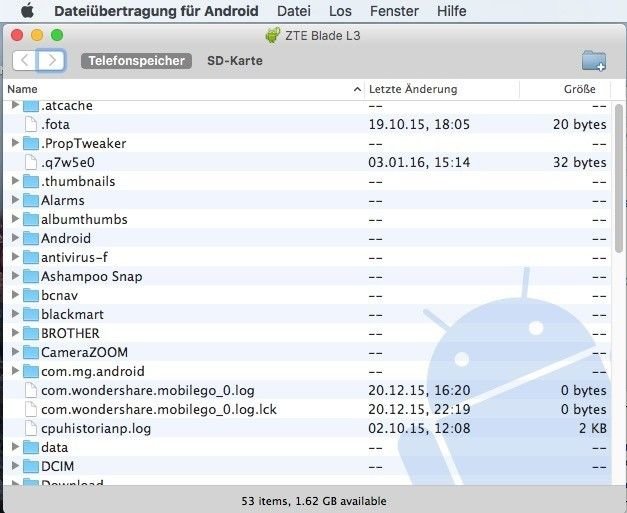Expand the bcnav folder
This screenshot has height=513, width=627.
click(x=15, y=295)
